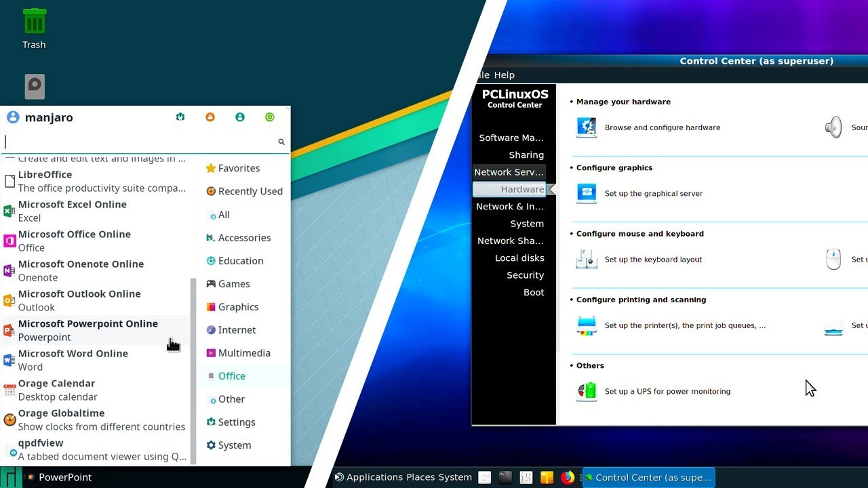Click the application list scrollbar
The image size is (868, 488).
pos(193,371)
